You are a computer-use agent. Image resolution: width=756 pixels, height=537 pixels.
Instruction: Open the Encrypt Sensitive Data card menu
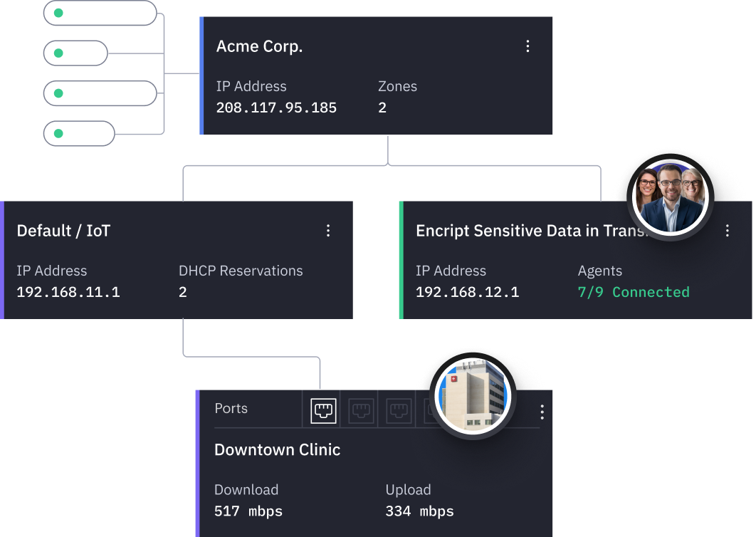pos(727,231)
